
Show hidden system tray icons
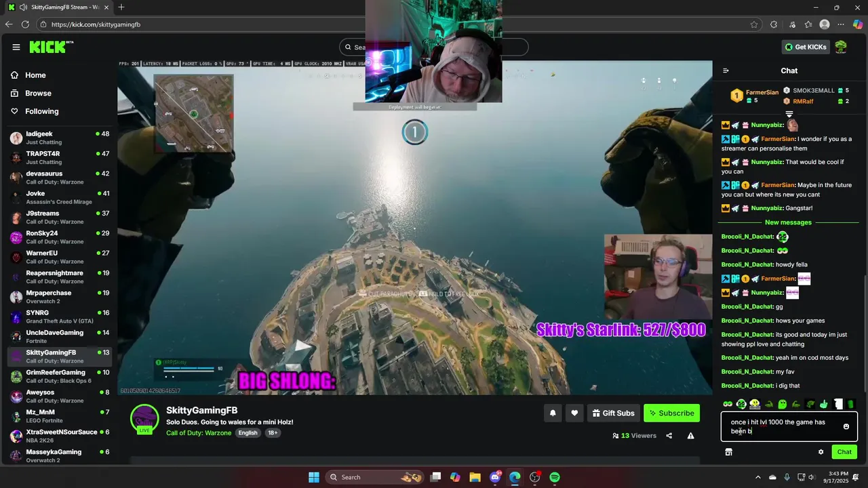758,477
